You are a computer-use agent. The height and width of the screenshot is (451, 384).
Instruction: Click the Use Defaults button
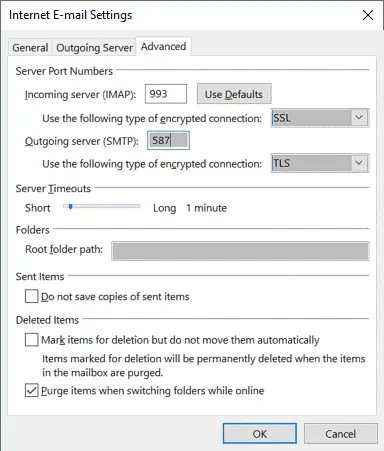(x=234, y=94)
